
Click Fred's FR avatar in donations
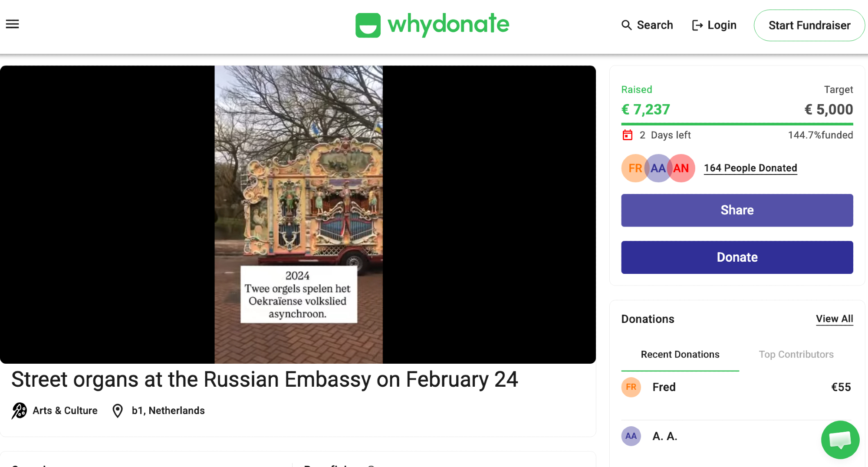tap(631, 387)
